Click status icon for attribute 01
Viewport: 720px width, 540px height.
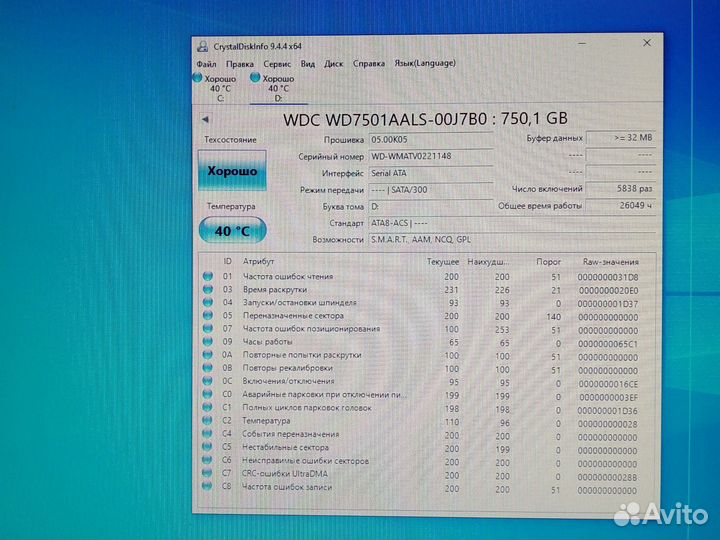click(x=208, y=276)
